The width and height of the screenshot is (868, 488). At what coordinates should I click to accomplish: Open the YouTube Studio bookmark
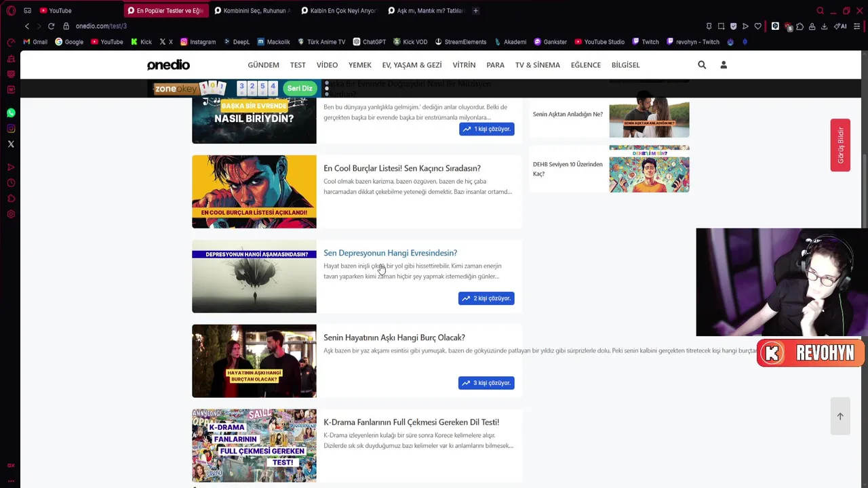point(599,42)
